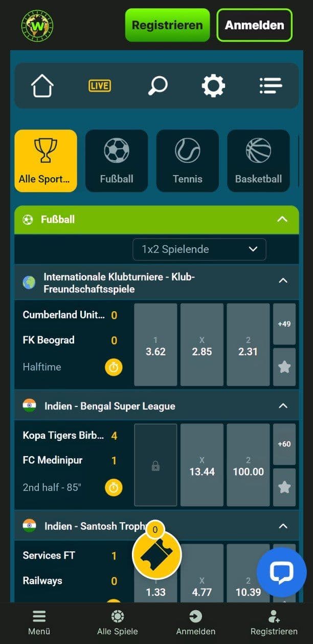Open settings gear icon
Screen dimensions: 313x644
coord(213,85)
